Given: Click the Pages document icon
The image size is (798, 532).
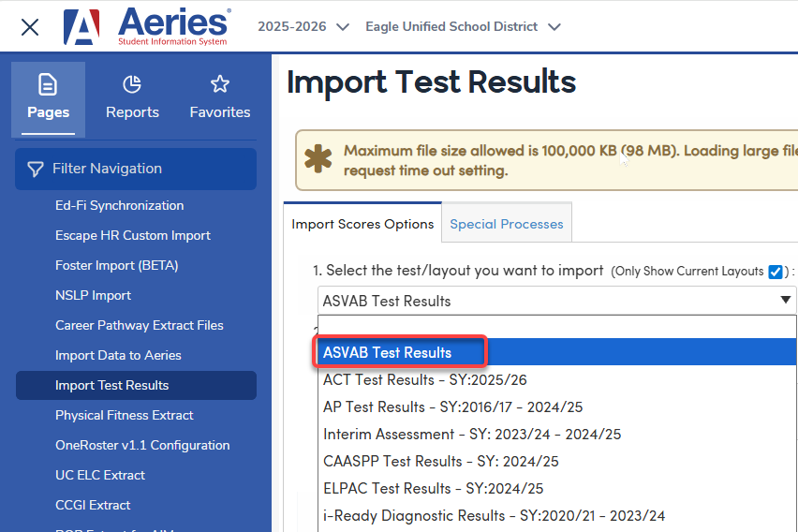Looking at the screenshot, I should 48,84.
